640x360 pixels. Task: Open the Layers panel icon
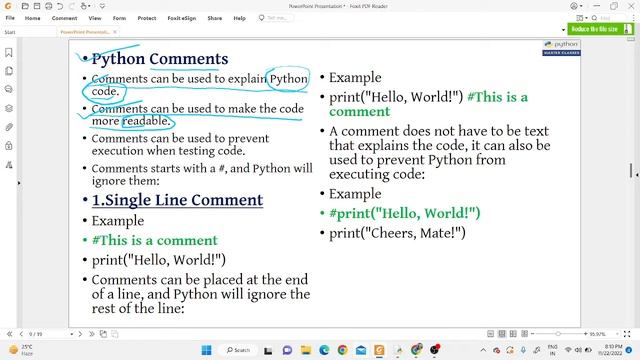9,108
